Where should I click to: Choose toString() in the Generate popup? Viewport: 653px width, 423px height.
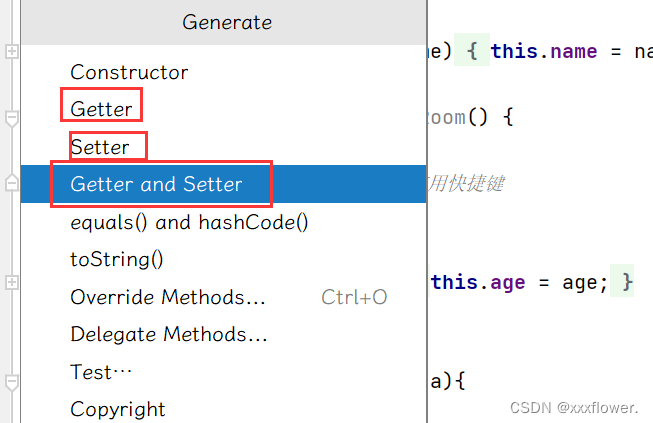point(117,259)
